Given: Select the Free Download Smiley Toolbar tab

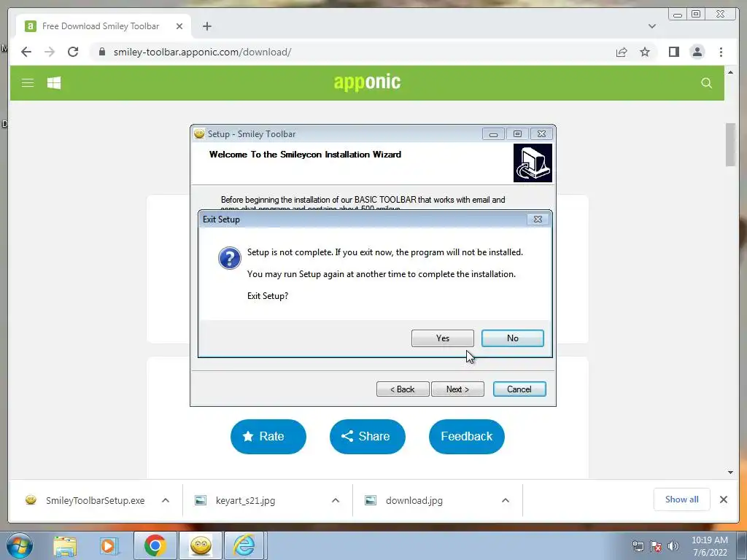Looking at the screenshot, I should pyautogui.click(x=104, y=26).
